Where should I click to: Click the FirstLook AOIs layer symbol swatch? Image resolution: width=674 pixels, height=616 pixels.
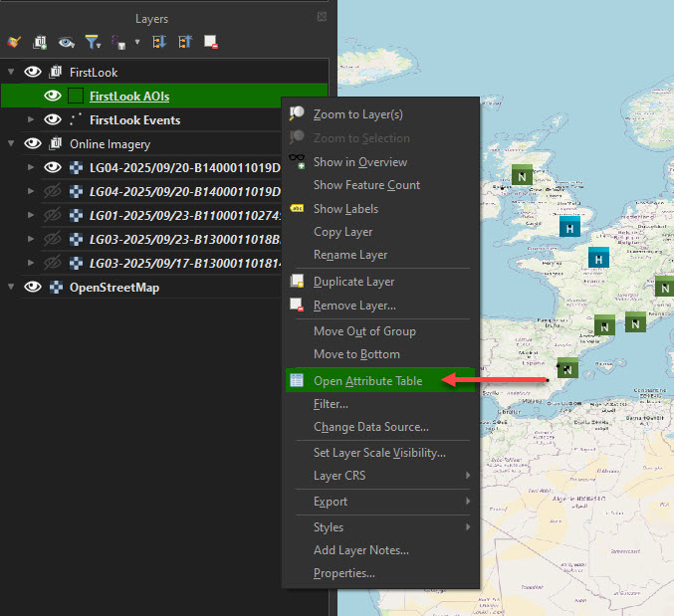pyautogui.click(x=76, y=97)
